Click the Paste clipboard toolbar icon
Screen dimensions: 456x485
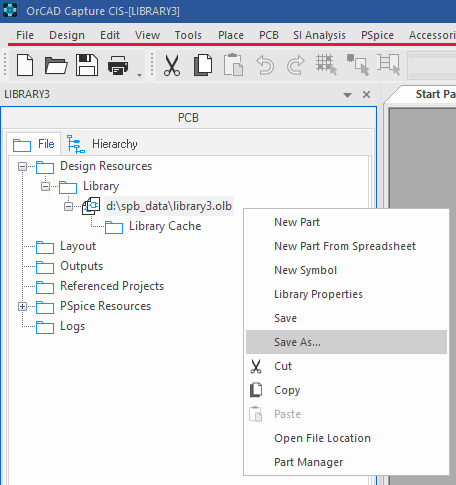click(233, 65)
